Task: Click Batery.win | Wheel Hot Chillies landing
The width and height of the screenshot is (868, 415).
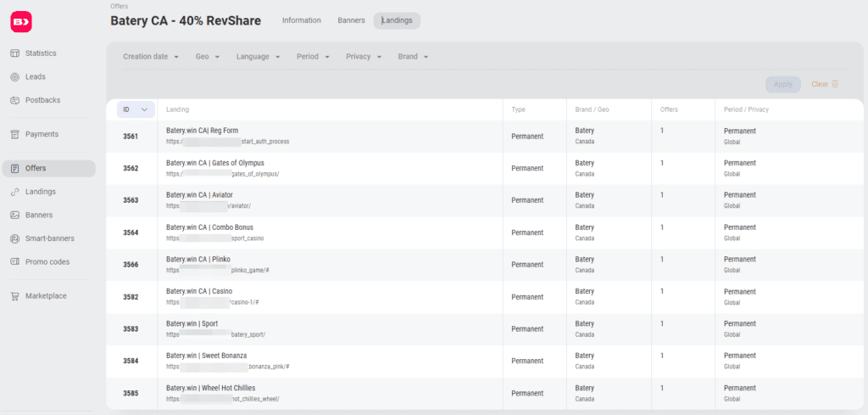Action: pos(210,388)
